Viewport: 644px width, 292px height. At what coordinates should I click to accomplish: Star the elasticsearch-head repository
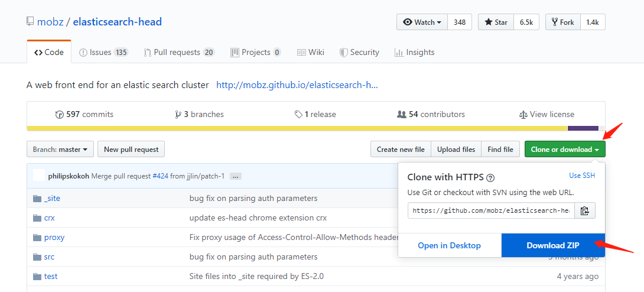[496, 22]
